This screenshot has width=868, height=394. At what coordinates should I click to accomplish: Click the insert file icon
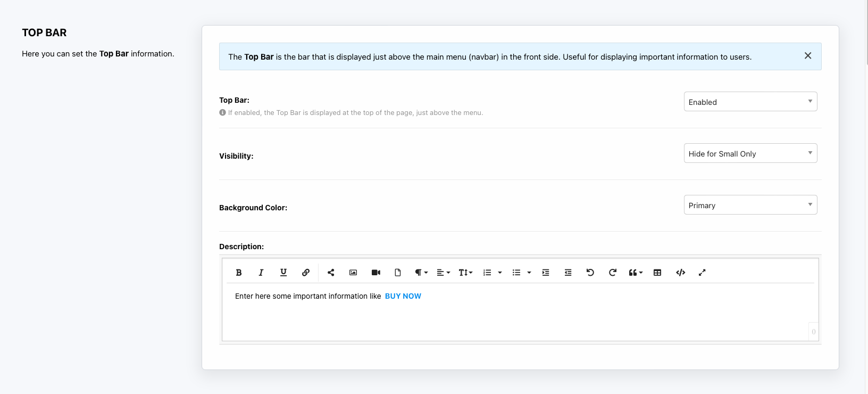(398, 273)
